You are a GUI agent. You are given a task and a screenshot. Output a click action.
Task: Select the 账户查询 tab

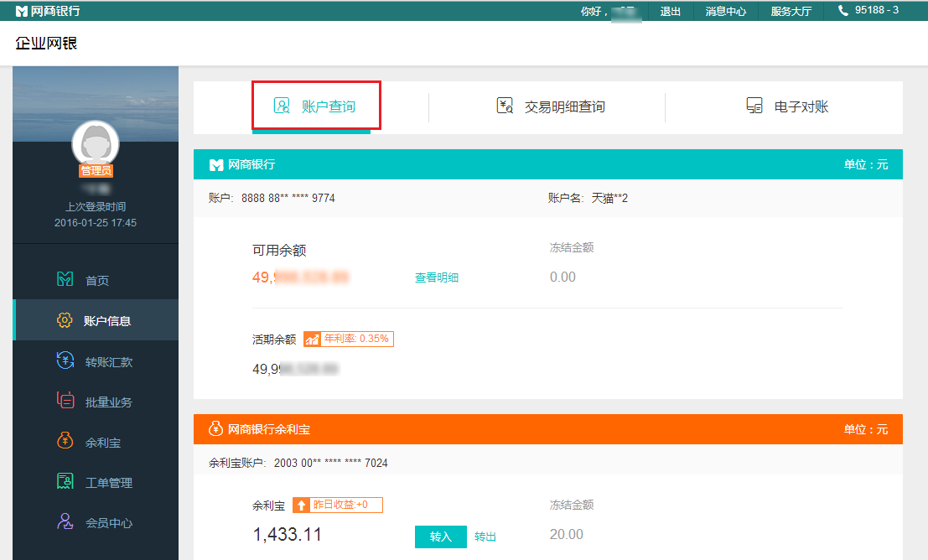316,106
